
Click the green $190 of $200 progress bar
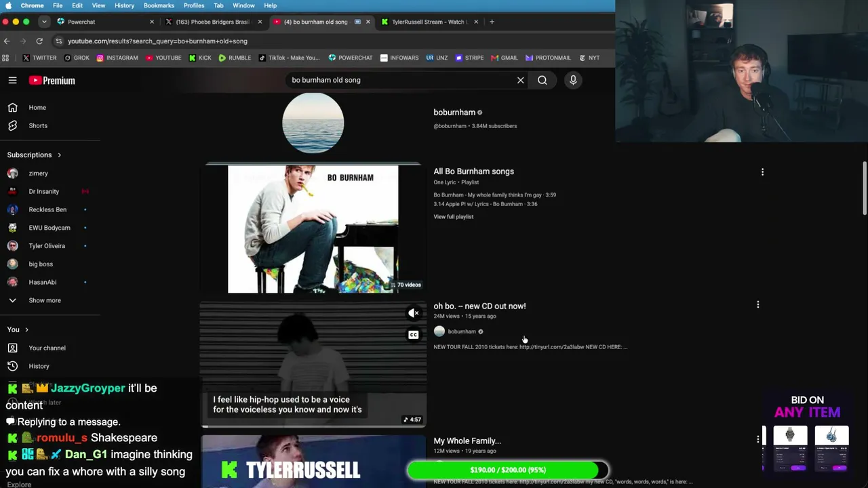point(507,470)
